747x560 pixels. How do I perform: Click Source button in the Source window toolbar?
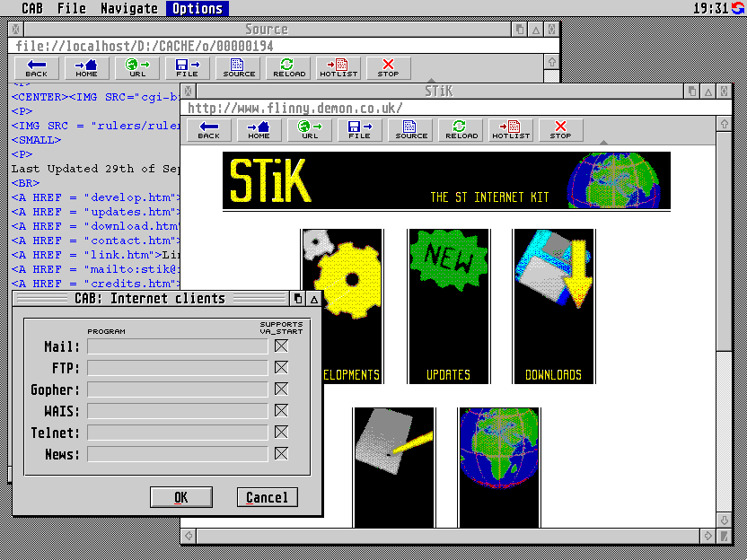click(x=238, y=68)
